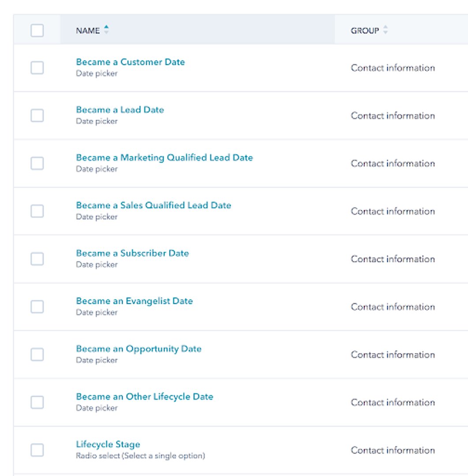Open the Became a Sales Qualified Lead Date
This screenshot has height=476, width=468.
(154, 205)
